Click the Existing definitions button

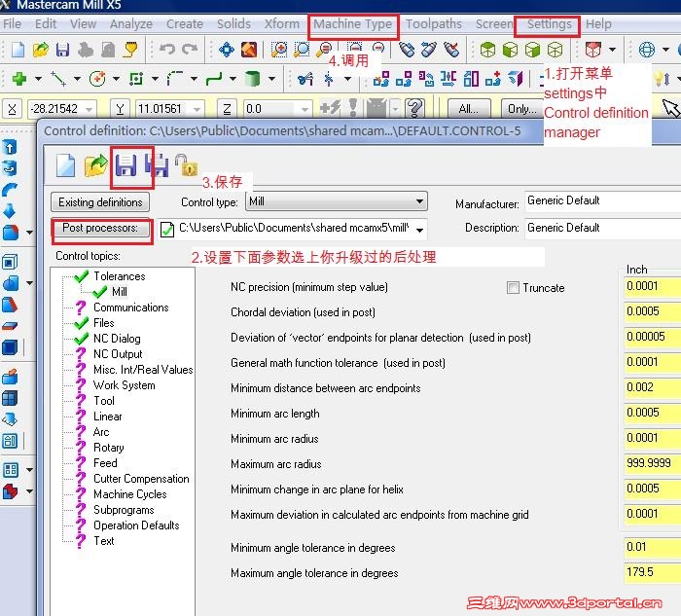pyautogui.click(x=100, y=202)
